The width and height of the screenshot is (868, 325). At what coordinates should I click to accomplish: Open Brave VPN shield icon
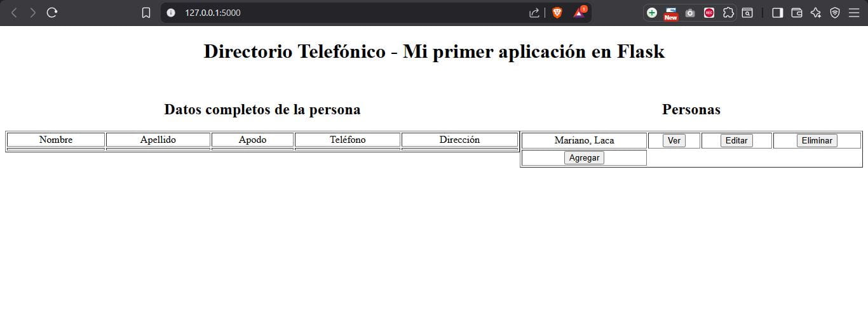coord(835,12)
